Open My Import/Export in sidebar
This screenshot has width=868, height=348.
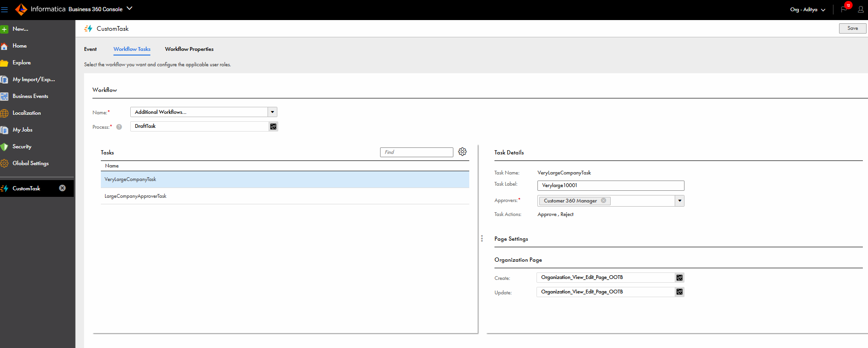coord(34,79)
